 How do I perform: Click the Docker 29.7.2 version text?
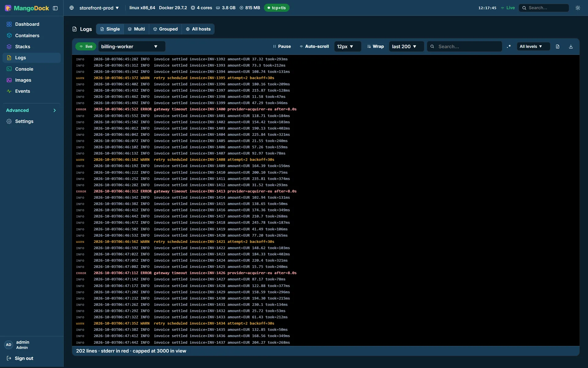click(x=173, y=8)
